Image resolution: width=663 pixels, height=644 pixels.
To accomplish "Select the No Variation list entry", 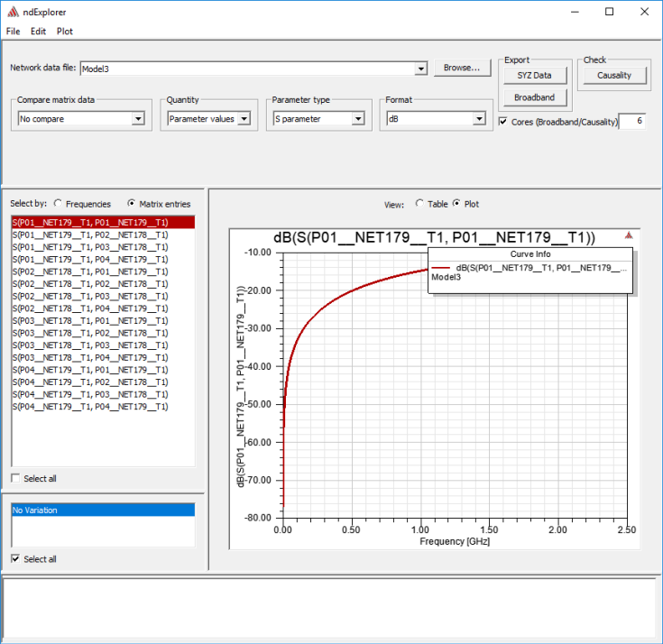I will [x=103, y=510].
